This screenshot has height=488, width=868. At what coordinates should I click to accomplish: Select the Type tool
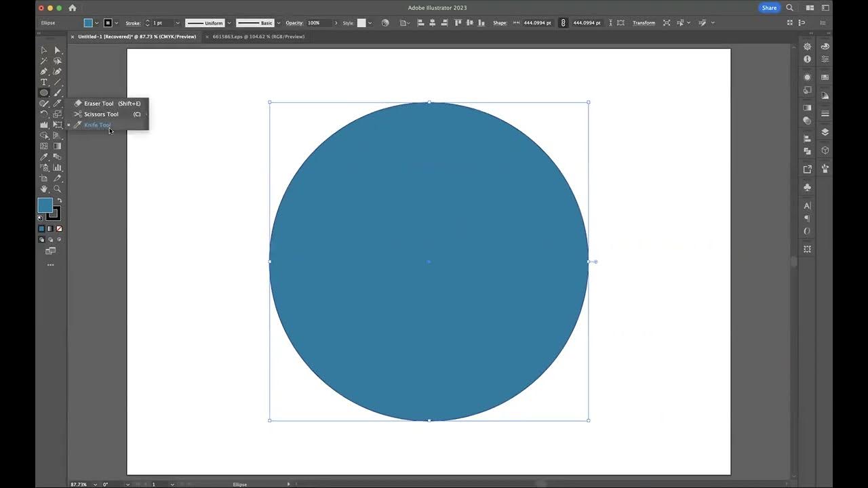coord(44,82)
